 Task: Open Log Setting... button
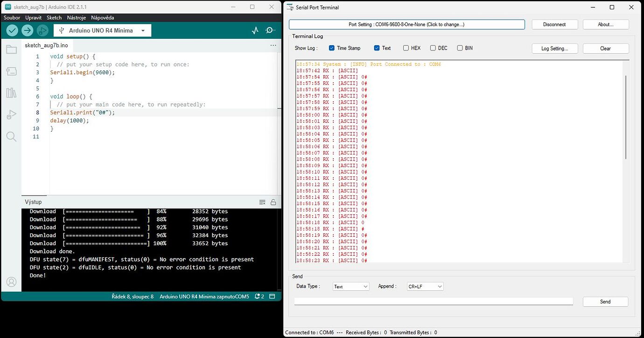click(554, 49)
